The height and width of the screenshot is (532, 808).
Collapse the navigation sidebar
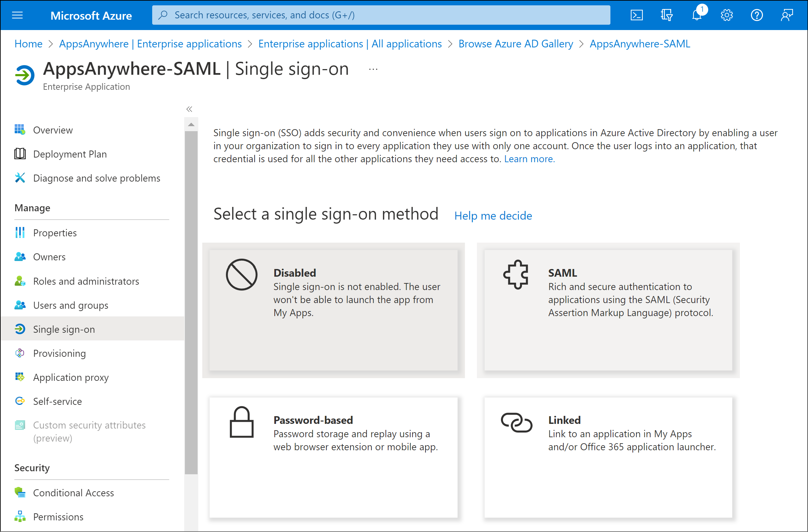(190, 109)
